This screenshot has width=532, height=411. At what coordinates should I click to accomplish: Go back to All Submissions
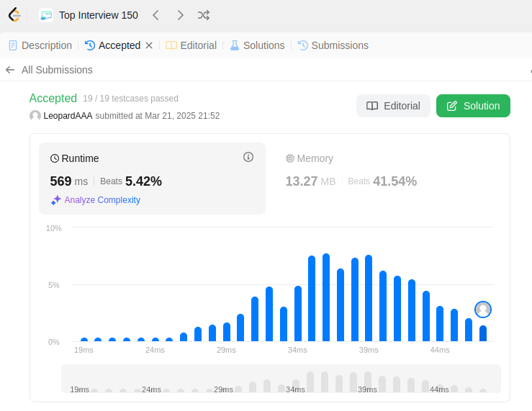[49, 70]
